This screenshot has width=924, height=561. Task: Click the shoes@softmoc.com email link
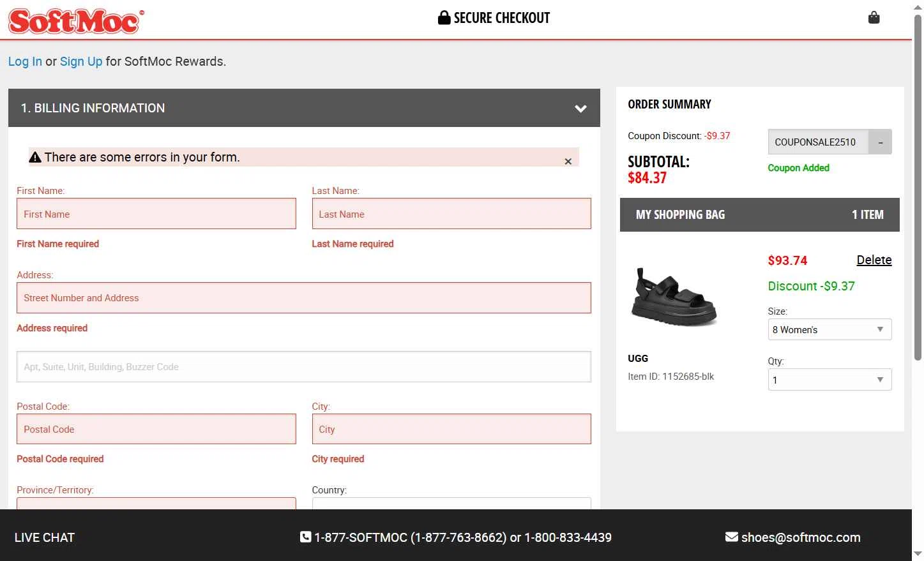coord(801,537)
